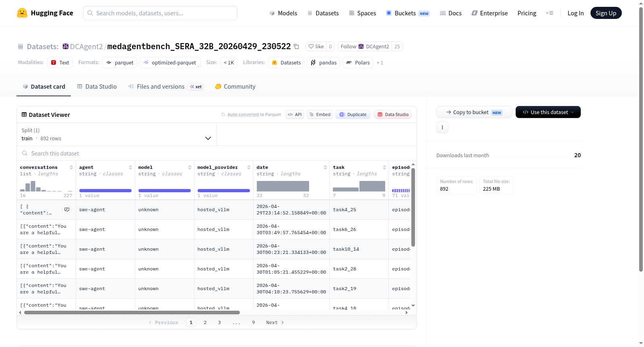Open the Spaces nav item

tap(363, 13)
